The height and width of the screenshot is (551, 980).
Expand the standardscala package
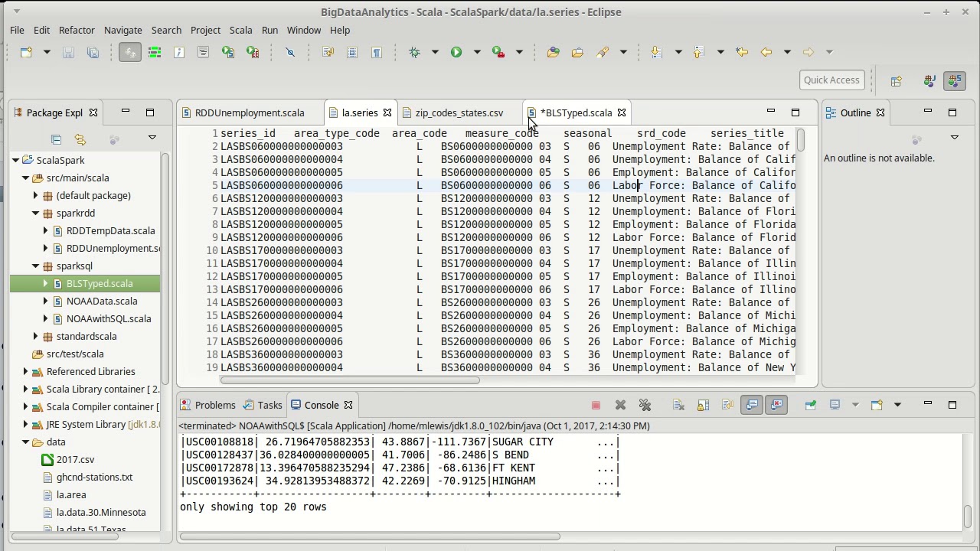(35, 336)
